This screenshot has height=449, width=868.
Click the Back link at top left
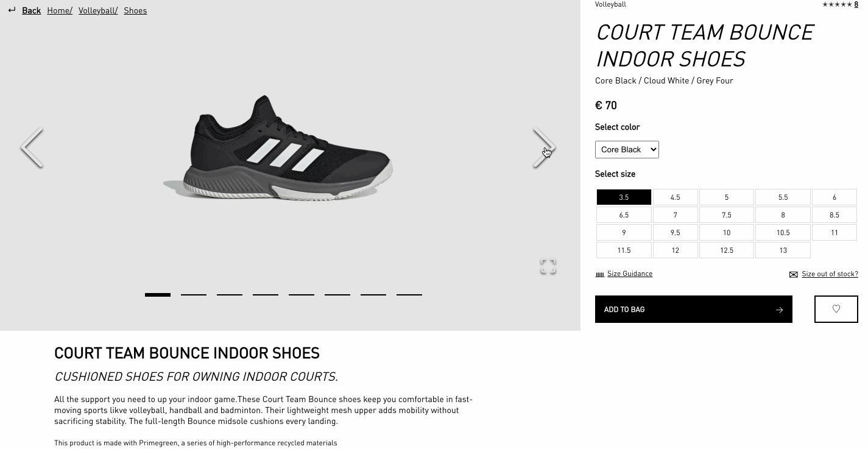[x=31, y=10]
